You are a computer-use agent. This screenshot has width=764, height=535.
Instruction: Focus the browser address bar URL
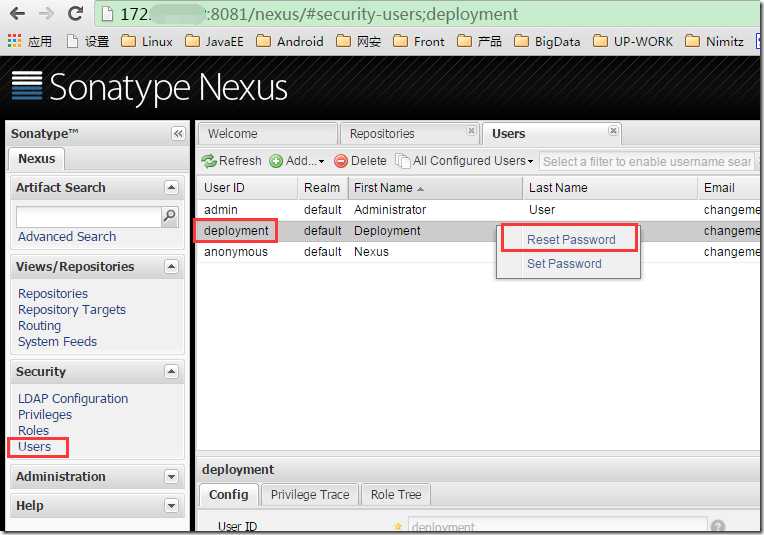(x=319, y=14)
